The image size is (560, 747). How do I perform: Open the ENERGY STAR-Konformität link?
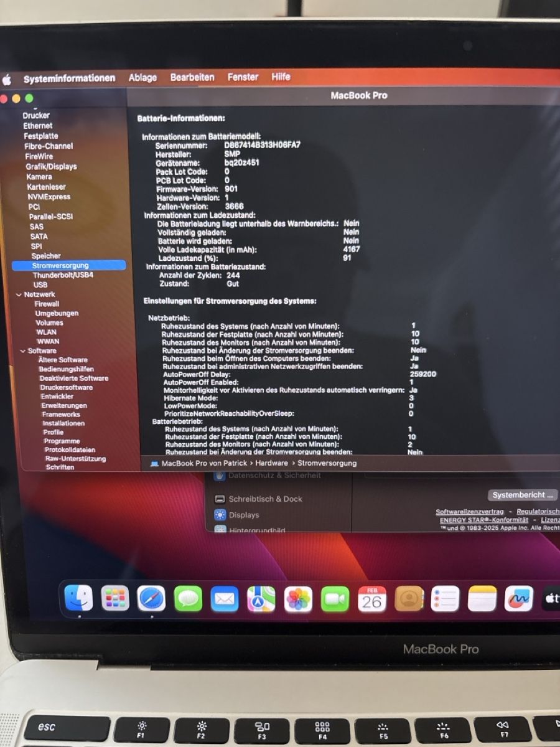484,520
